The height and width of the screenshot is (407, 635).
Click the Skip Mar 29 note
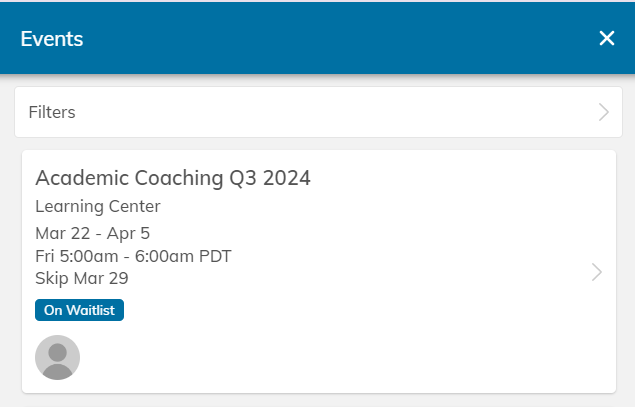(x=82, y=278)
